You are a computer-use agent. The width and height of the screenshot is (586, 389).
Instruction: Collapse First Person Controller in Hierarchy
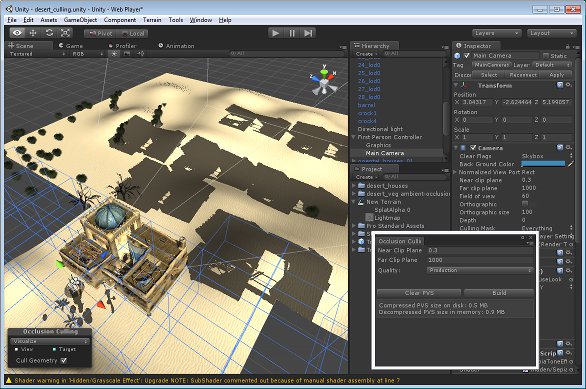pos(353,137)
